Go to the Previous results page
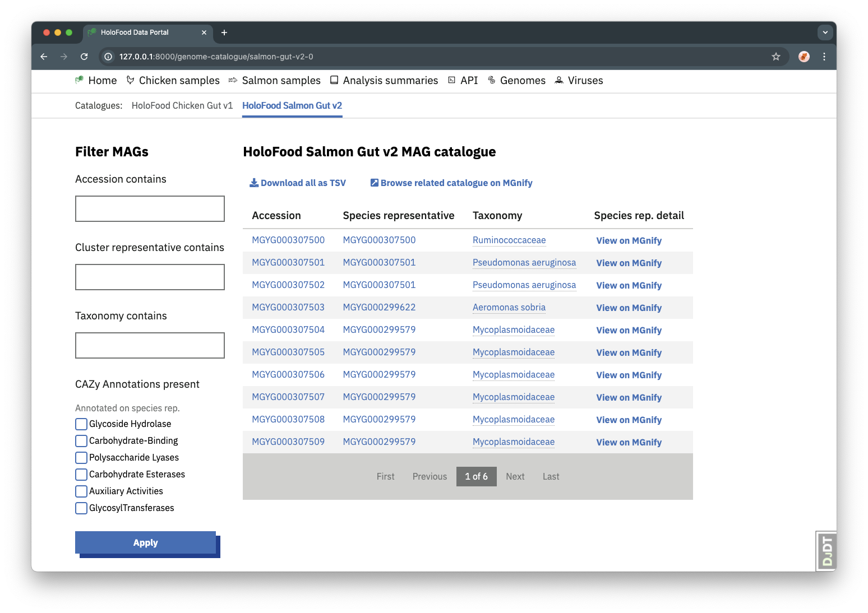 [x=430, y=476]
